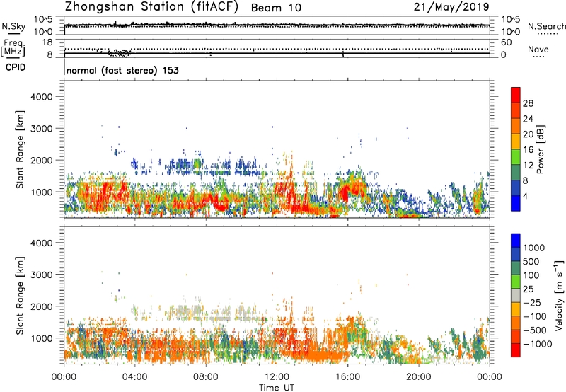
Task: Click the "20:00" time tick label
Action: [418, 377]
